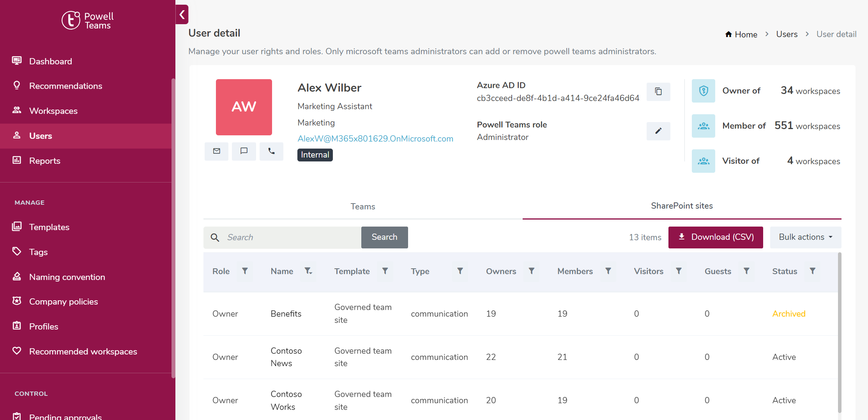Switch to the Teams tab
The width and height of the screenshot is (868, 420).
tap(363, 206)
